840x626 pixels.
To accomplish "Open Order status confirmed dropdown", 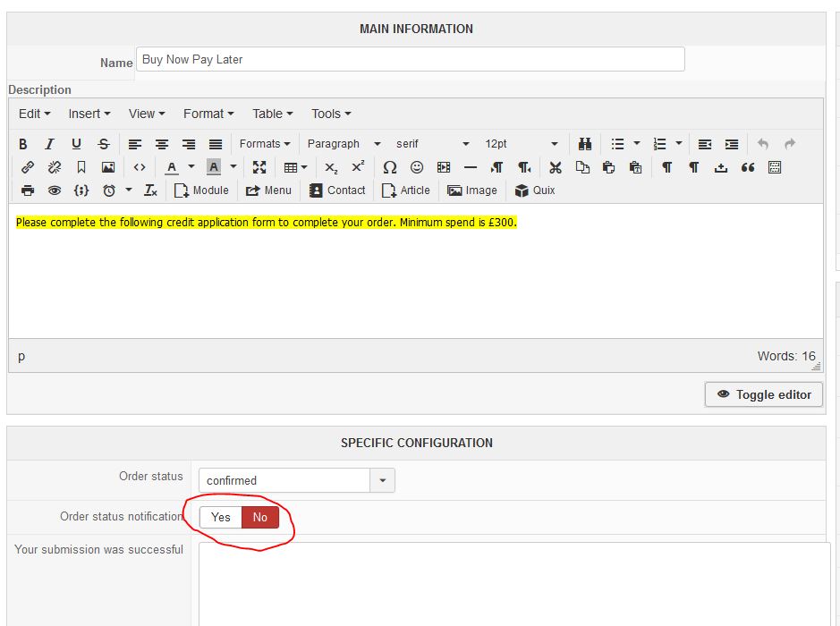I will coord(297,480).
